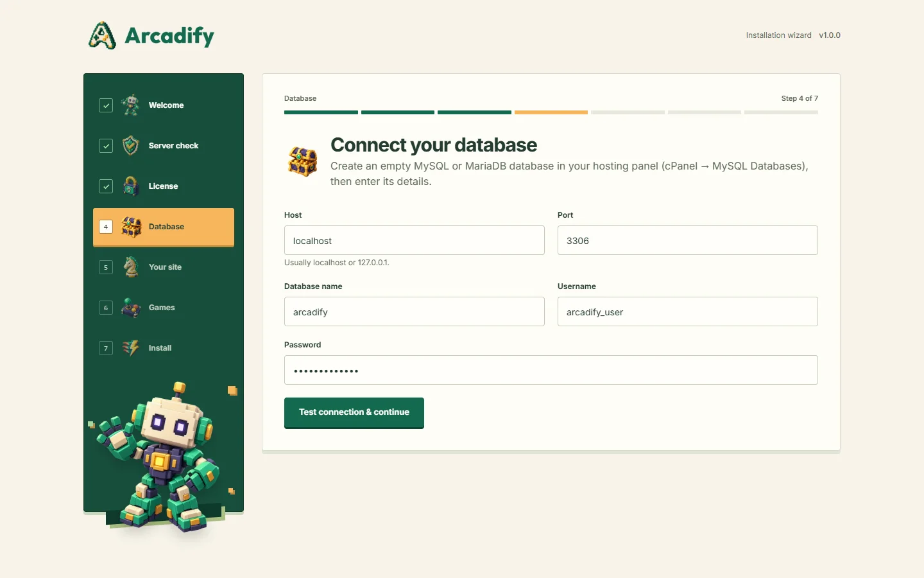This screenshot has width=924, height=578.
Task: Click the Database name input field
Action: tap(415, 311)
